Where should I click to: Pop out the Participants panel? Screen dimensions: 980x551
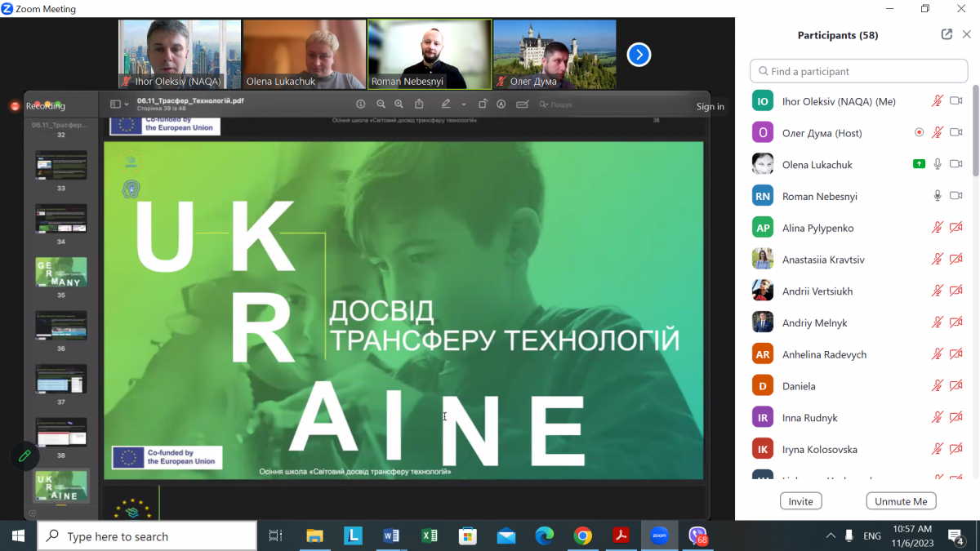click(x=946, y=34)
